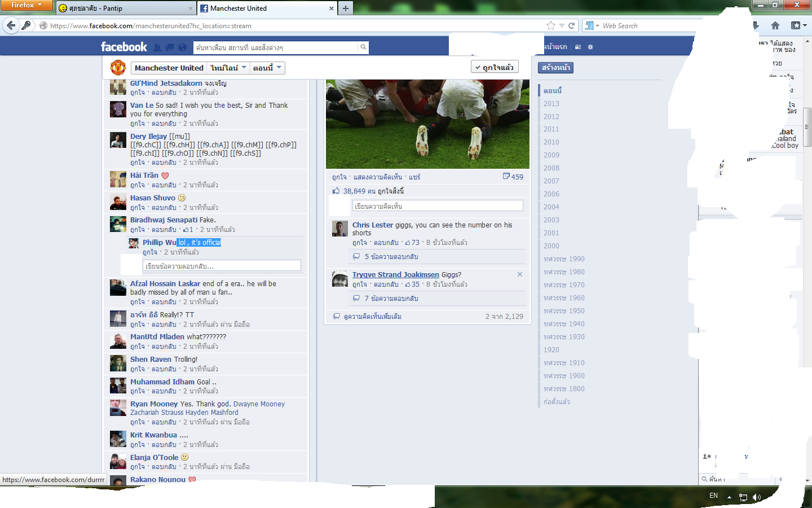
Task: Expand more comments via ดูความคิดเห็นเพิ่มเติม
Action: 372,317
